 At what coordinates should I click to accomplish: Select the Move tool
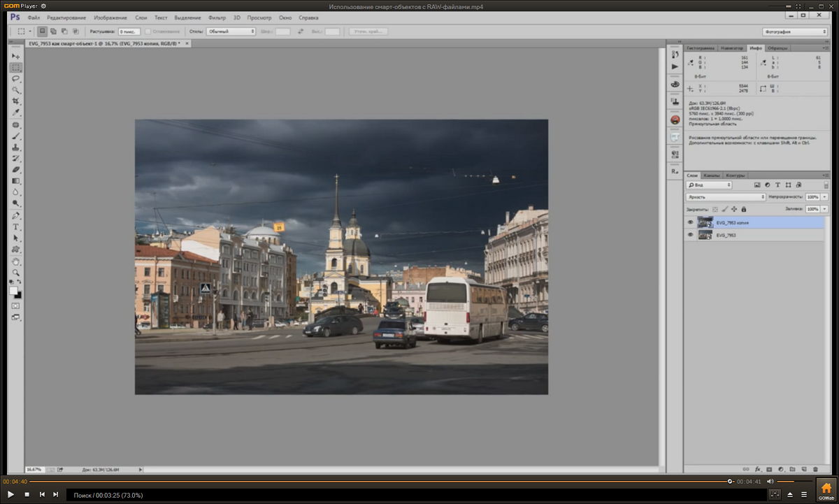coord(15,56)
